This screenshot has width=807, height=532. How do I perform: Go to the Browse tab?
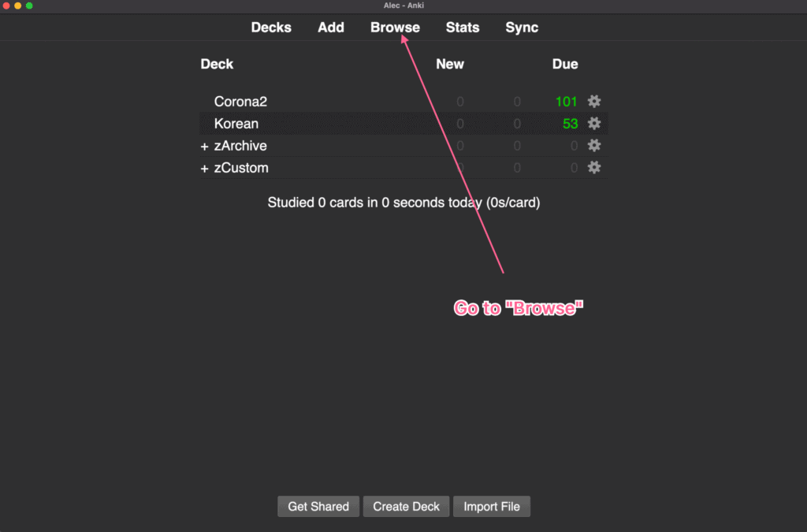(x=395, y=28)
